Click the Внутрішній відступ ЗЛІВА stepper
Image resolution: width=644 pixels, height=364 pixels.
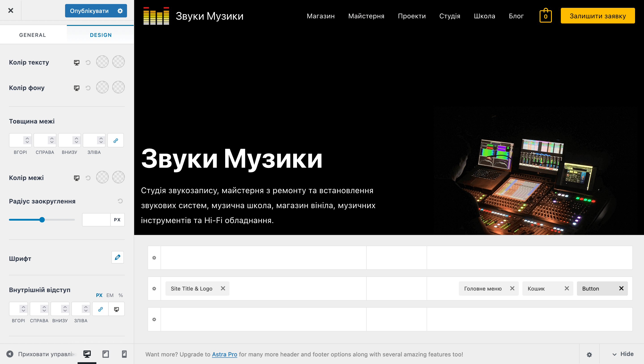86,309
